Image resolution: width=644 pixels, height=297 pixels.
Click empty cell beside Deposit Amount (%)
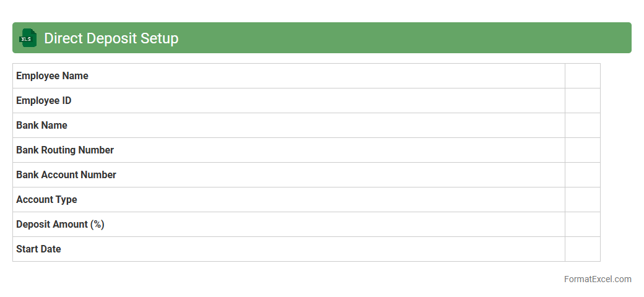click(582, 225)
